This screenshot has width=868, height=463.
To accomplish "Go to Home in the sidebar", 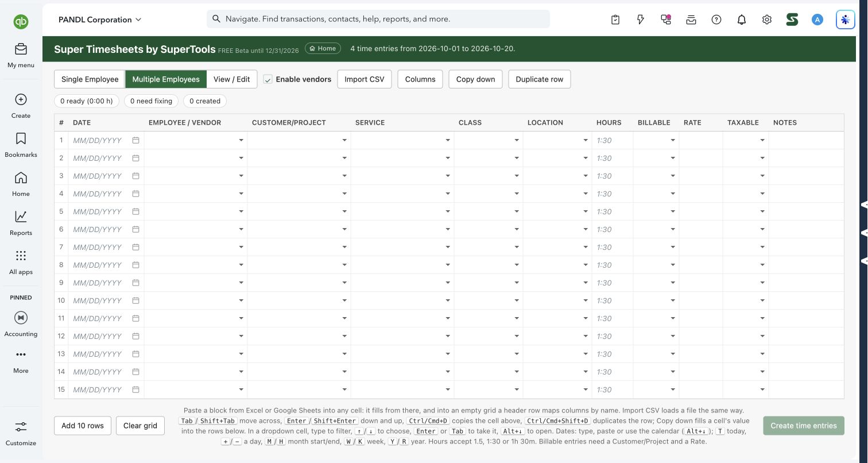I will tap(21, 178).
